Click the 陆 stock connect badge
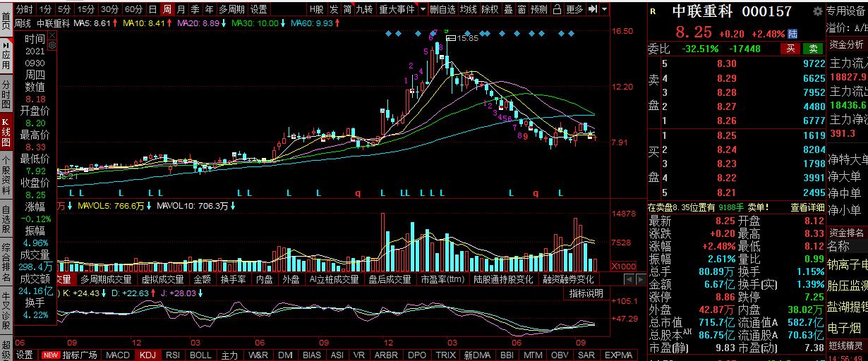868x361 pixels. [x=793, y=34]
